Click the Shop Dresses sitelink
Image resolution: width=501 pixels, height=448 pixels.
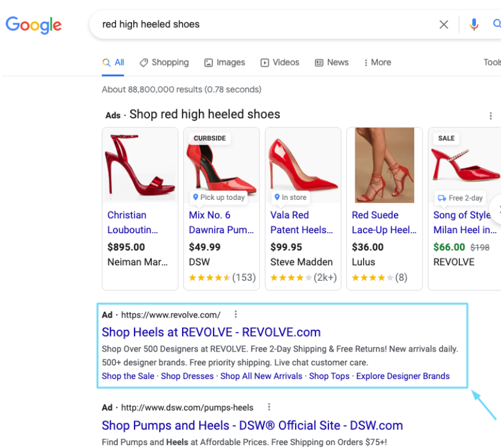187,376
